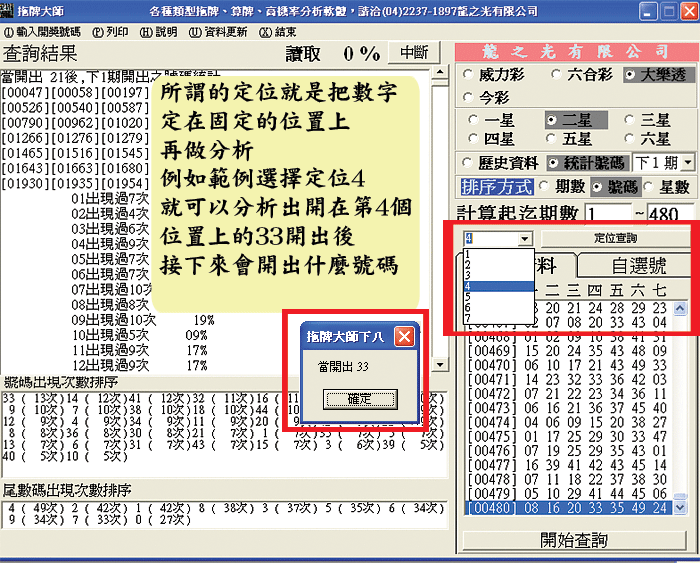Click up arrow of the draw list scrollbar
The width and height of the screenshot is (700, 563).
(x=680, y=308)
